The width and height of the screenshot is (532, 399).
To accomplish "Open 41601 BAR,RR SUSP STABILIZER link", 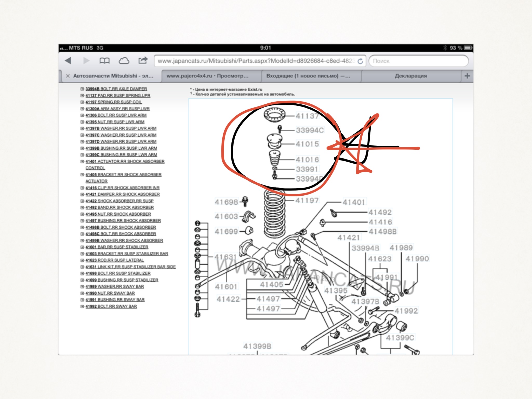I will pos(117,247).
